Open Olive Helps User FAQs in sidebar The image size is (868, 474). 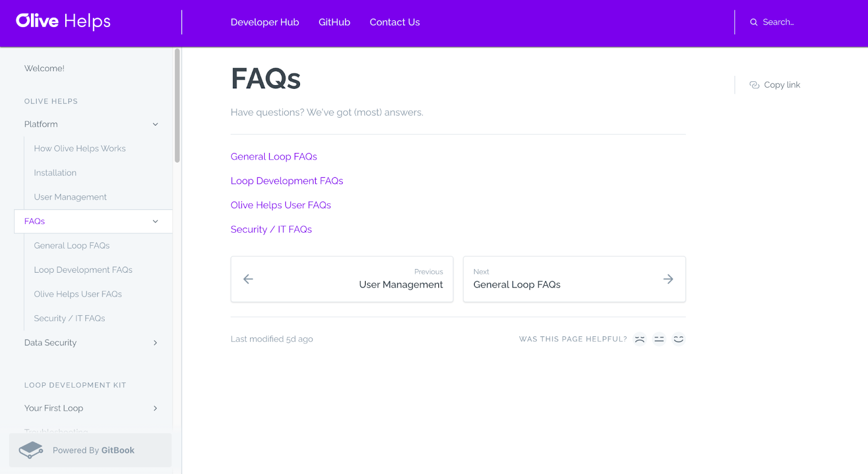(78, 294)
